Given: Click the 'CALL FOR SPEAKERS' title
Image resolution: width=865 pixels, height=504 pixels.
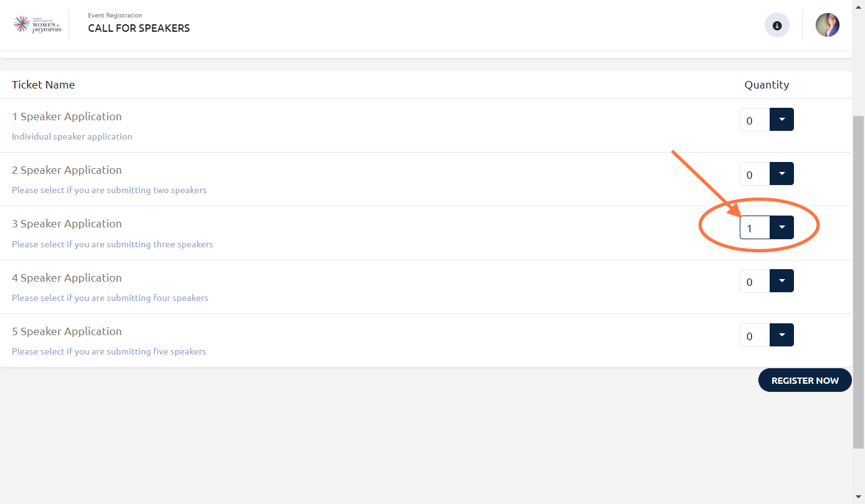Looking at the screenshot, I should [139, 28].
